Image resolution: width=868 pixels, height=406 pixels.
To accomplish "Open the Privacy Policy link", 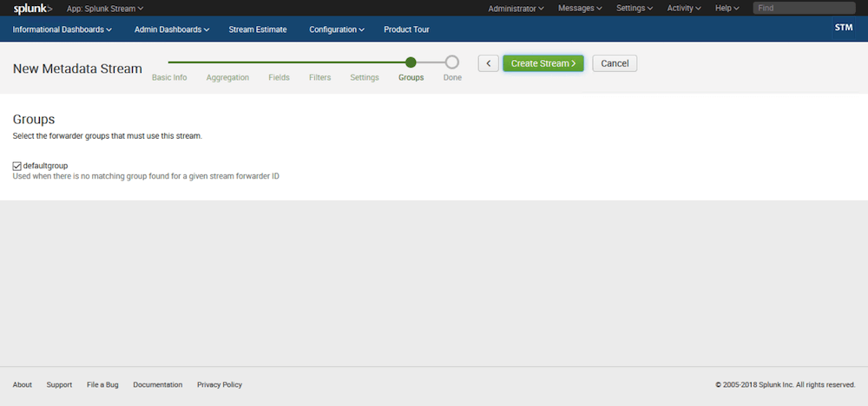I will coord(220,384).
